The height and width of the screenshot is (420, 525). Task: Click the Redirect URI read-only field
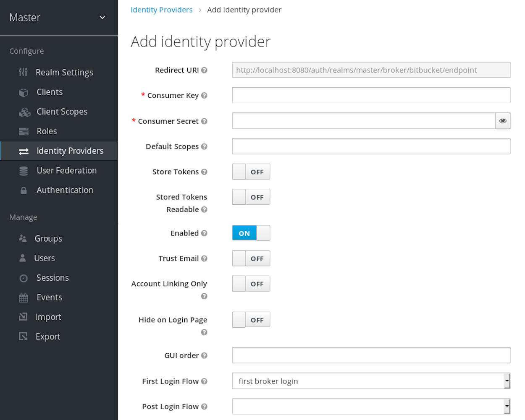pos(371,70)
